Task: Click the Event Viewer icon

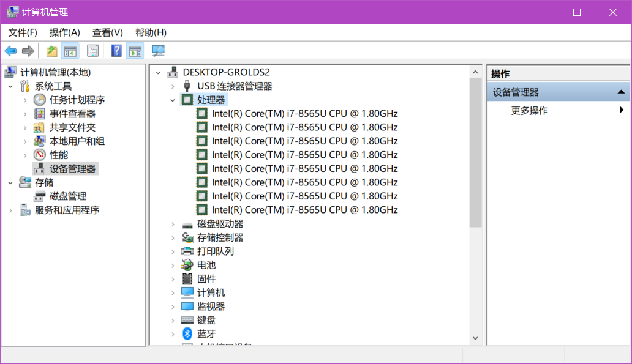Action: point(39,114)
